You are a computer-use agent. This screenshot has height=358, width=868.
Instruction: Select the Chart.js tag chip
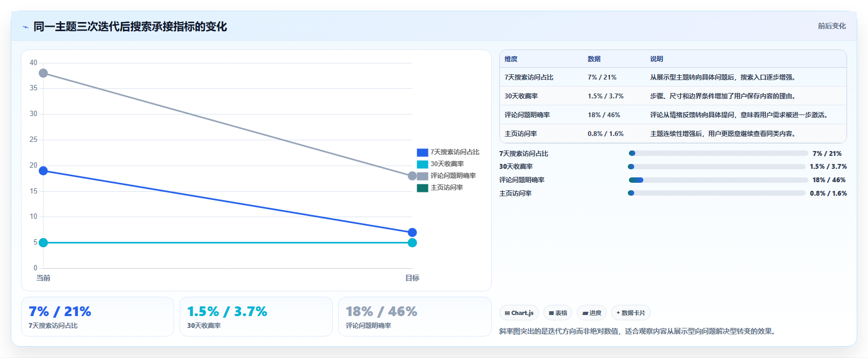click(519, 313)
